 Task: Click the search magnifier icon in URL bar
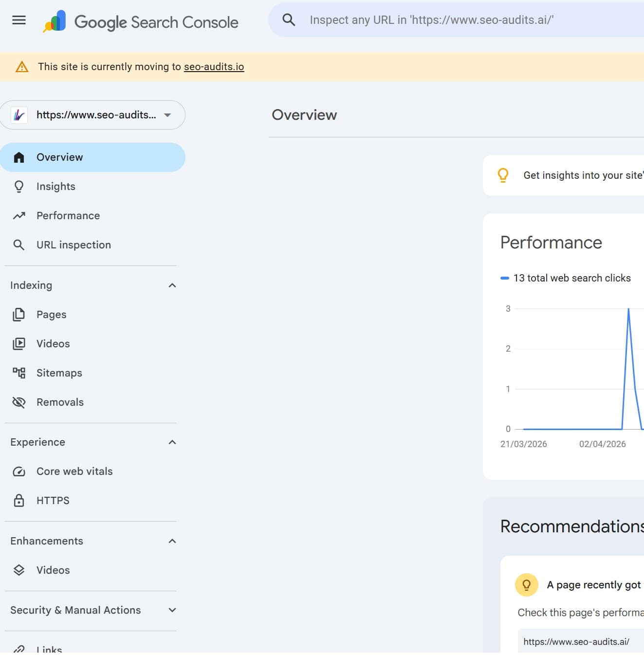pos(289,20)
